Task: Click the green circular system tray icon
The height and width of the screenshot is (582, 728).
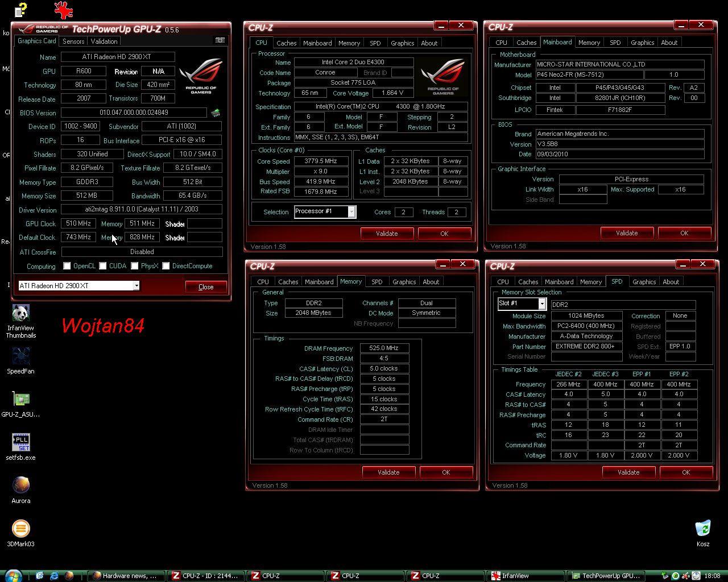Action: click(675, 576)
